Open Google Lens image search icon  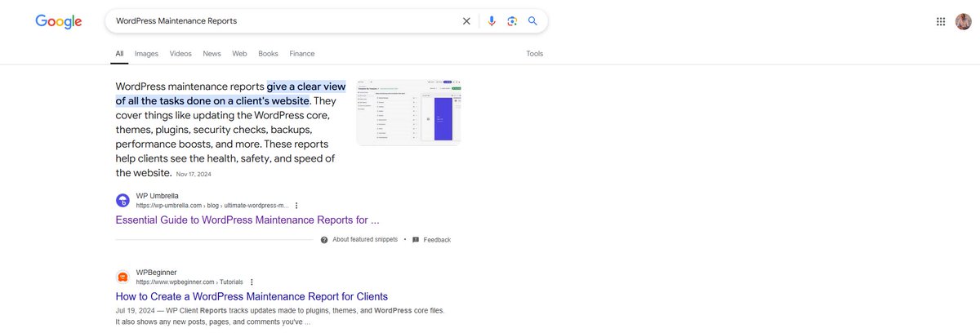(512, 21)
